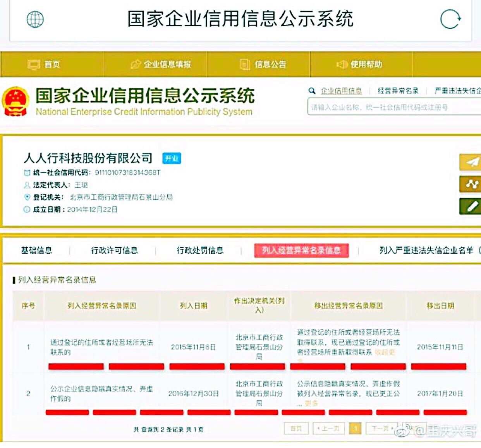Select the 企业信用信息 search category
The height and width of the screenshot is (448, 481).
(x=341, y=91)
